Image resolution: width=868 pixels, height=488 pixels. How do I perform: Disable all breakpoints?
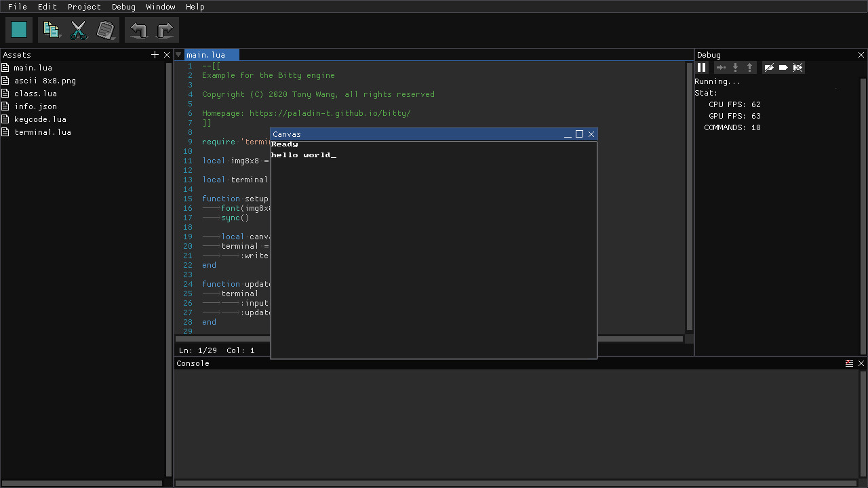click(x=798, y=67)
